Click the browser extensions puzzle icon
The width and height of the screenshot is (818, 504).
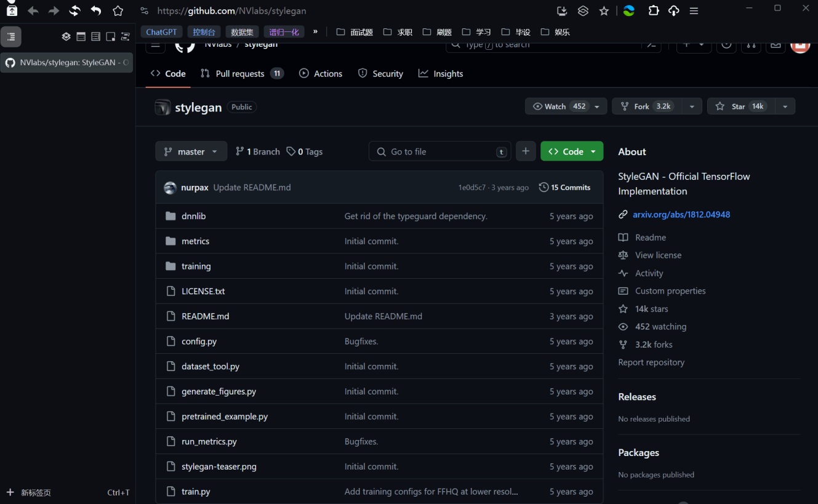coord(654,11)
